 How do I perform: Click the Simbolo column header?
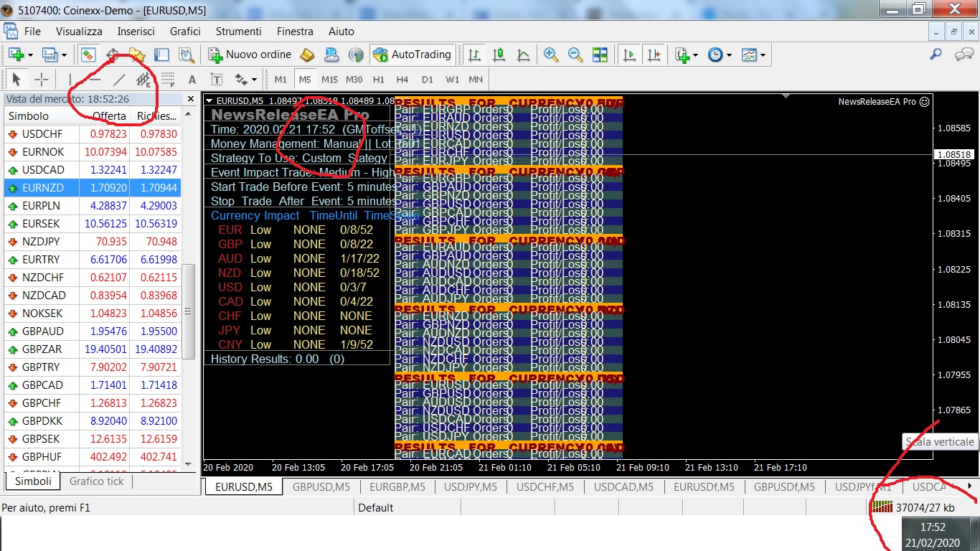pos(41,116)
